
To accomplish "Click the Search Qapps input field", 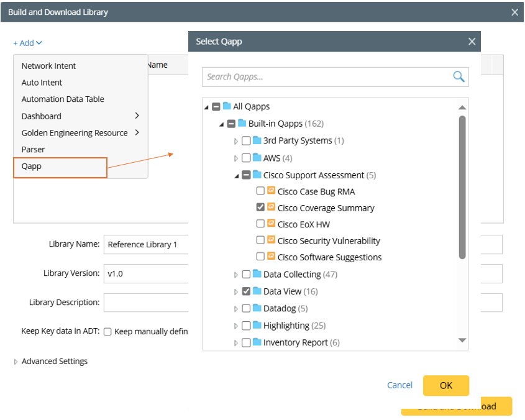I will [x=326, y=77].
